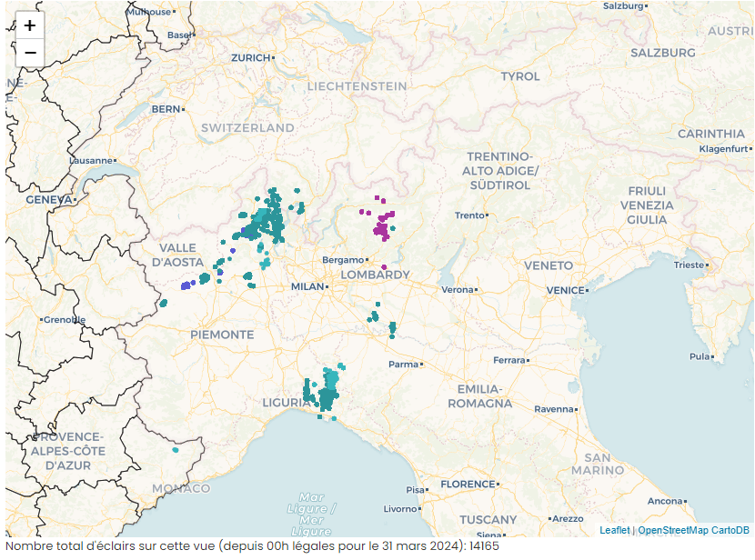The image size is (755, 560).
Task: Zoom out with the minus button
Action: 30,53
